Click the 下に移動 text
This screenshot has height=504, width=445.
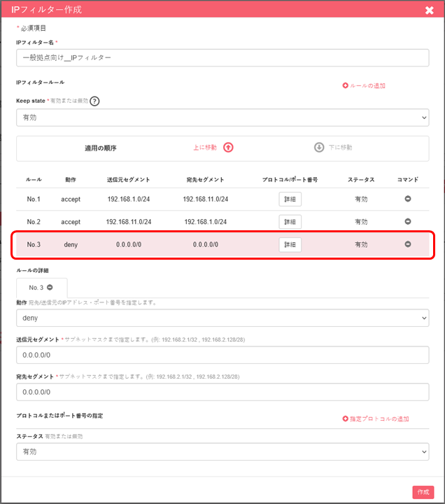340,148
